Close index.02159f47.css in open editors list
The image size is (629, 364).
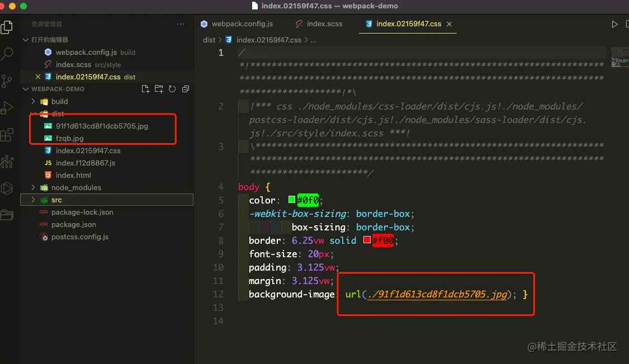[38, 77]
